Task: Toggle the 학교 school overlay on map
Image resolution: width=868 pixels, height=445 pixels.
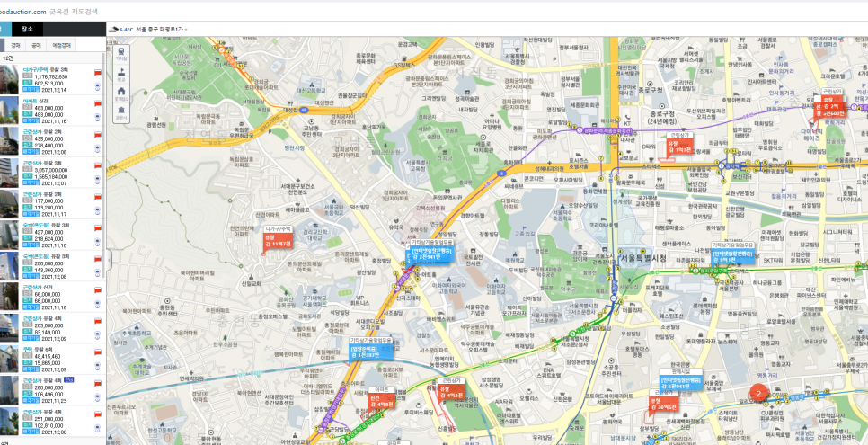Action: click(x=121, y=74)
